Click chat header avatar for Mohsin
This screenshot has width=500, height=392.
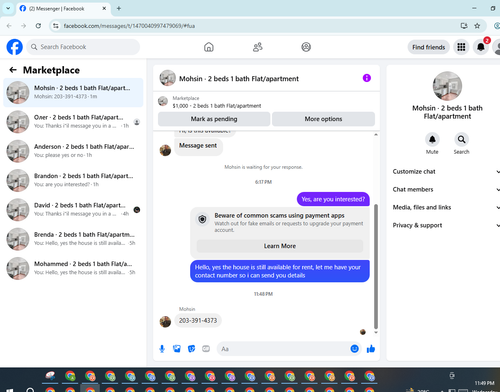(x=167, y=78)
